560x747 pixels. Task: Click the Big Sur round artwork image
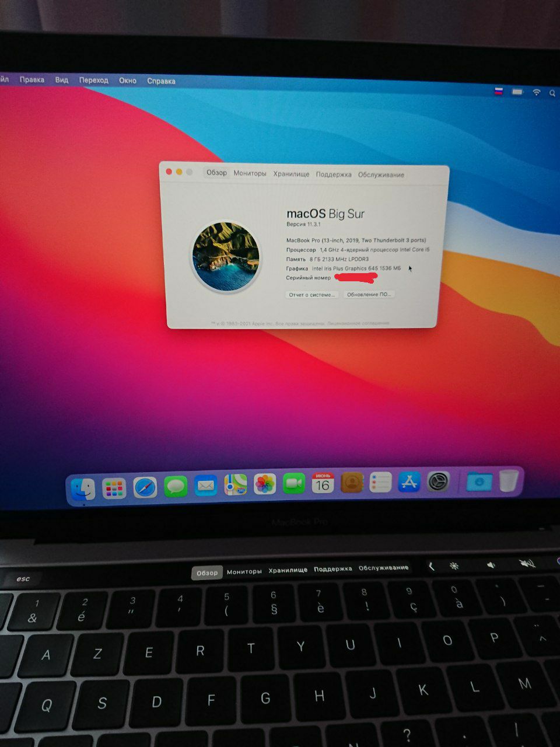(x=226, y=256)
